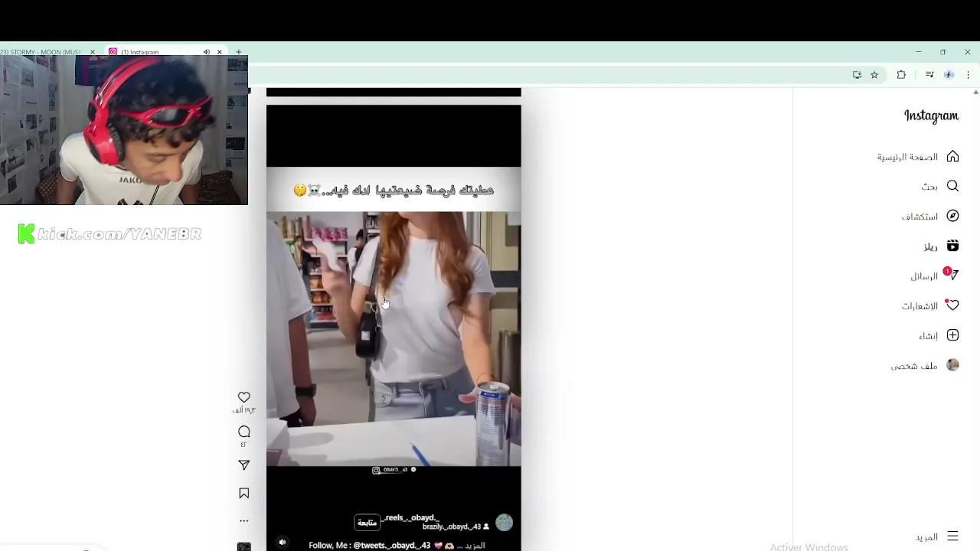Switch to the STORMY - MOON tab
The height and width of the screenshot is (551, 980).
(42, 52)
